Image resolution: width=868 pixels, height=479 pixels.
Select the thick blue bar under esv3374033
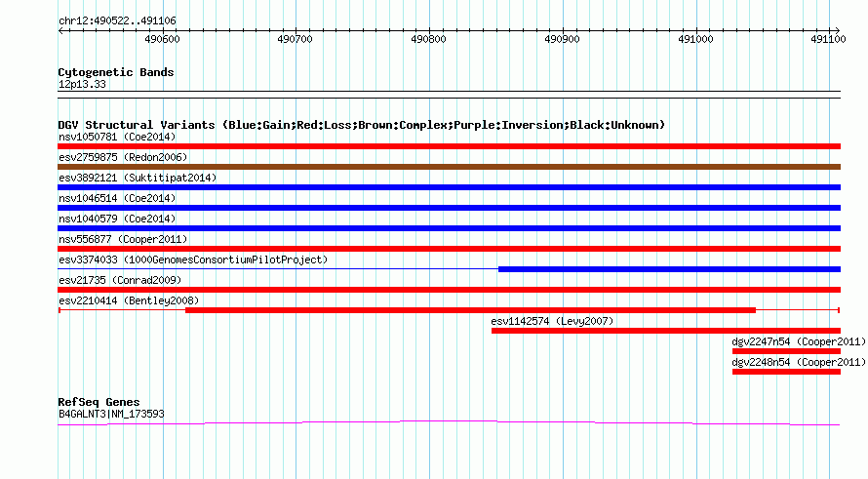(x=669, y=269)
